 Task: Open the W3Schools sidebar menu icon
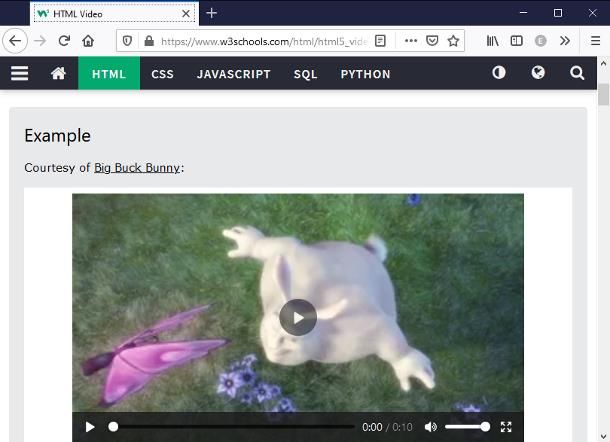tap(19, 73)
